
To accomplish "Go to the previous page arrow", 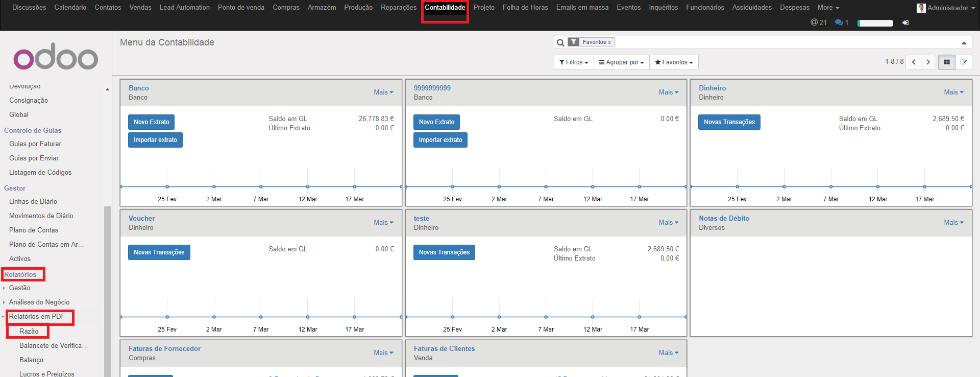I will [x=913, y=62].
